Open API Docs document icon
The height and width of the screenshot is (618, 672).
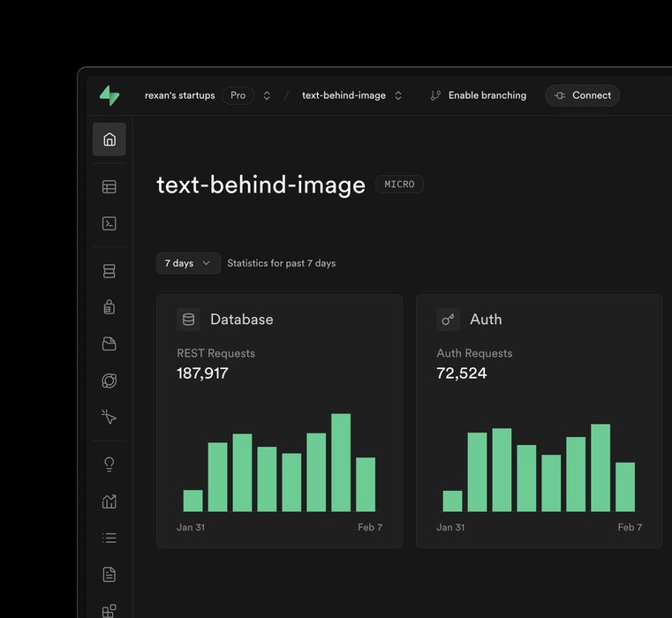(109, 575)
